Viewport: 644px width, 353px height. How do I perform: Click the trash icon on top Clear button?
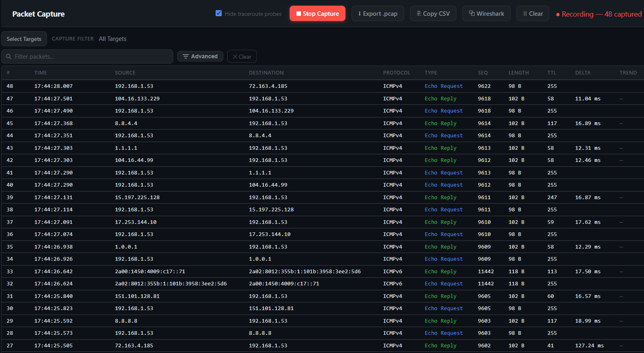tap(525, 14)
